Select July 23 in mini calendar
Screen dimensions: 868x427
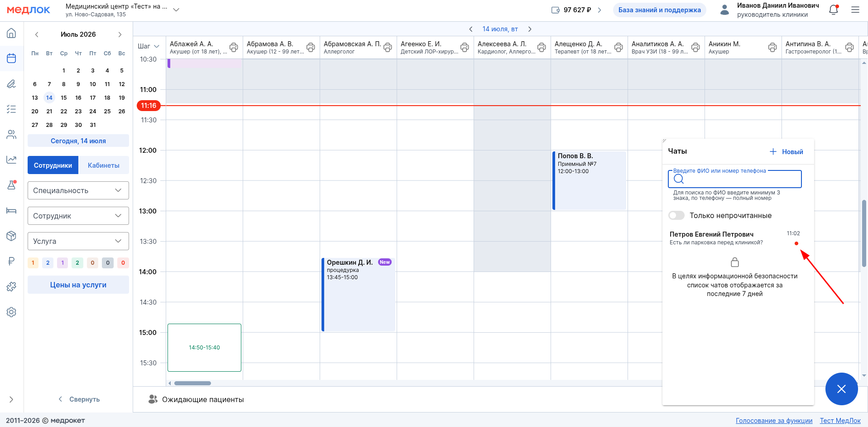coord(78,111)
